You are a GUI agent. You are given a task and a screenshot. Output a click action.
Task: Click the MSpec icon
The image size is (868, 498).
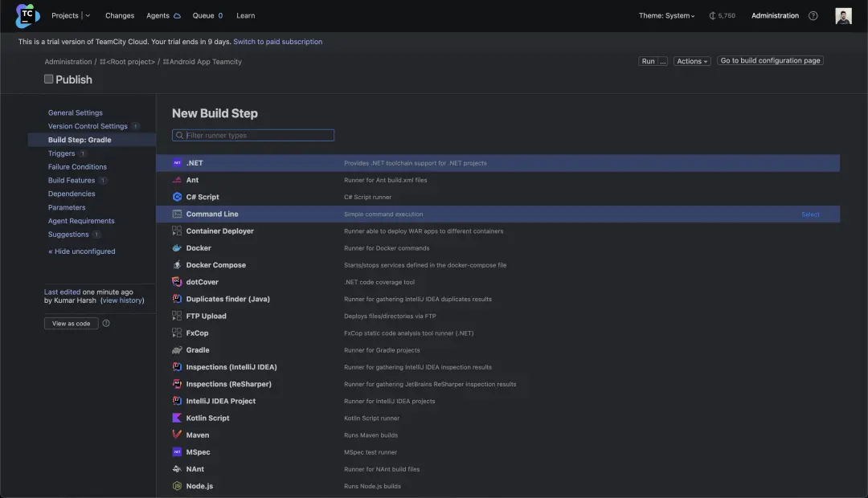point(177,452)
